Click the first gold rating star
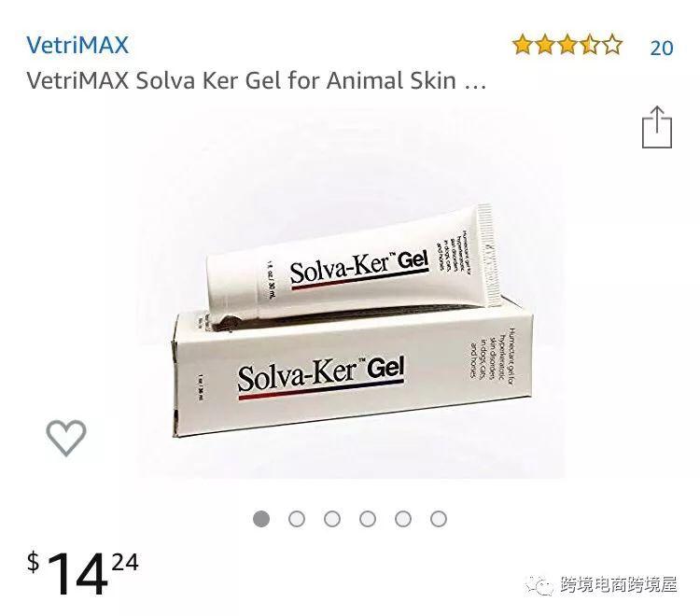The height and width of the screenshot is (616, 700). (523, 45)
